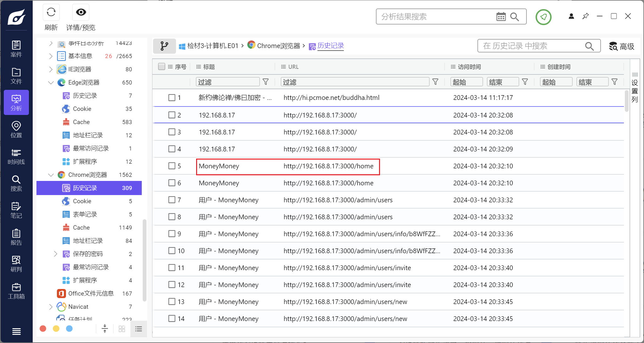Switch to list view icon
The image size is (644, 343).
coord(139,329)
